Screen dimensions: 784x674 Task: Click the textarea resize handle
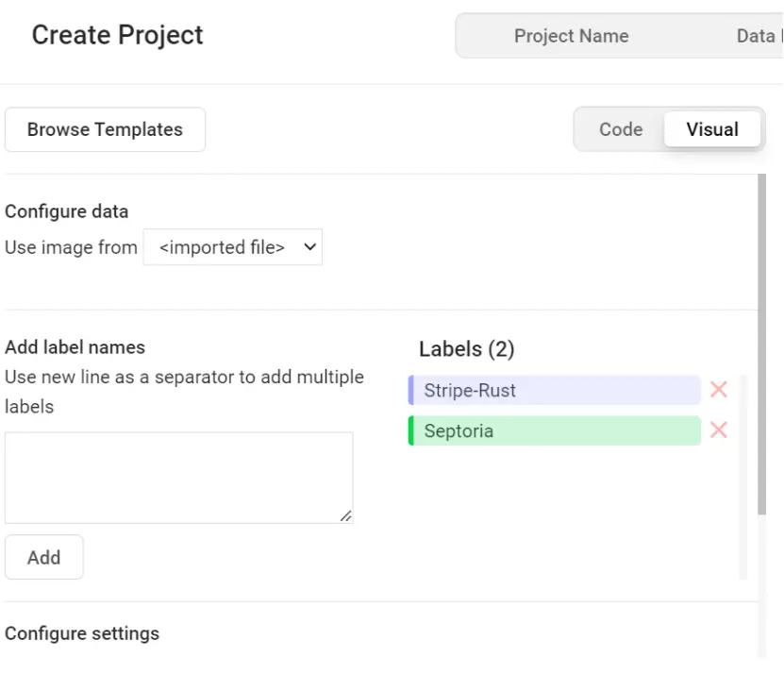[x=346, y=515]
